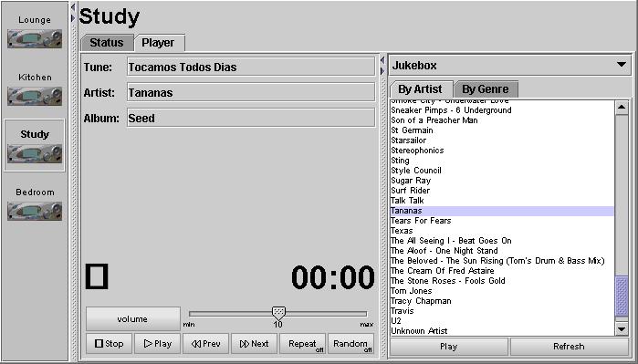Select 'Style Council' in artist list
Viewport: 638px width, 364px height.
click(x=416, y=171)
